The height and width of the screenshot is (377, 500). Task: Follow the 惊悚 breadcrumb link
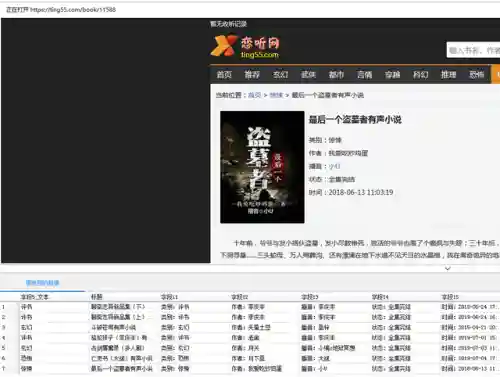[276, 95]
